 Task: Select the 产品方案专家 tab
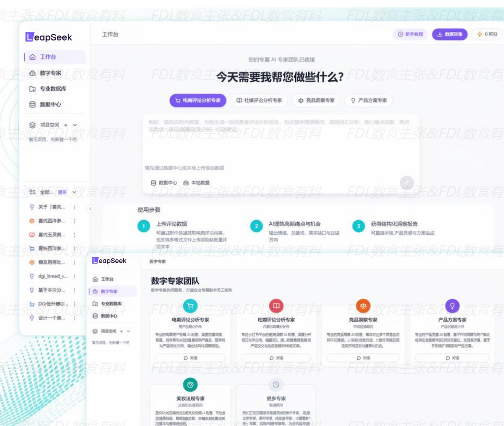pyautogui.click(x=369, y=100)
